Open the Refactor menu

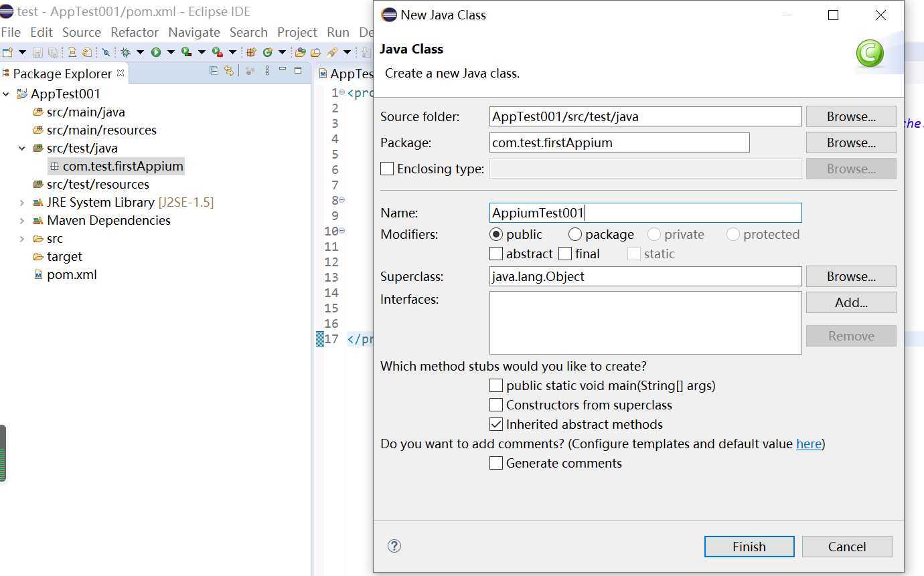tap(135, 32)
